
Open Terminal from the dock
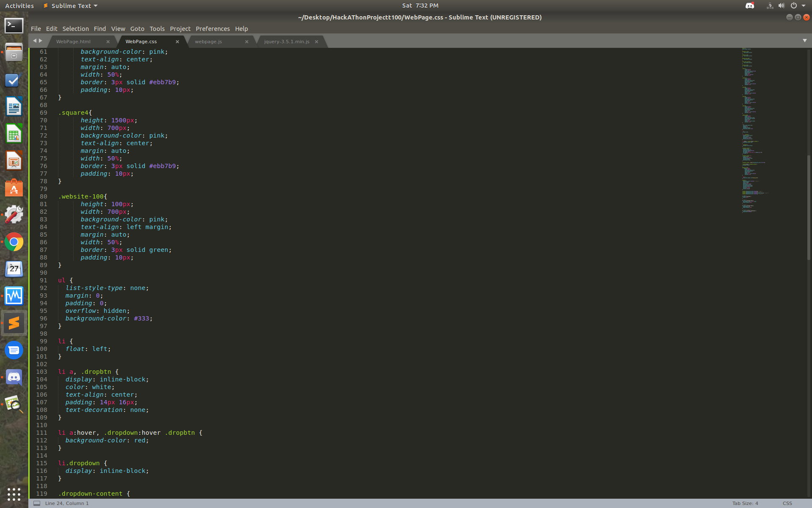pos(14,26)
